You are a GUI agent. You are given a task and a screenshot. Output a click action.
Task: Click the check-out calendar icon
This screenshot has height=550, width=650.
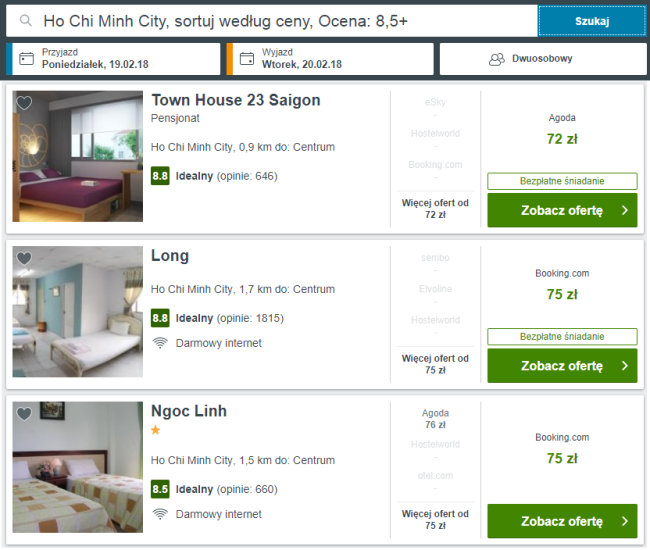pyautogui.click(x=246, y=58)
